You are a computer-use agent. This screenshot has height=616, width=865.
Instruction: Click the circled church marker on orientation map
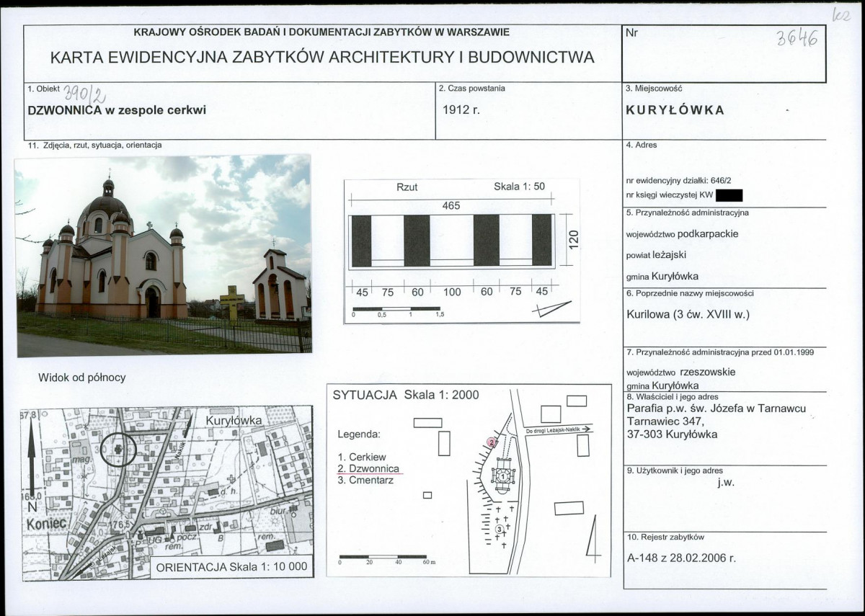pyautogui.click(x=117, y=450)
